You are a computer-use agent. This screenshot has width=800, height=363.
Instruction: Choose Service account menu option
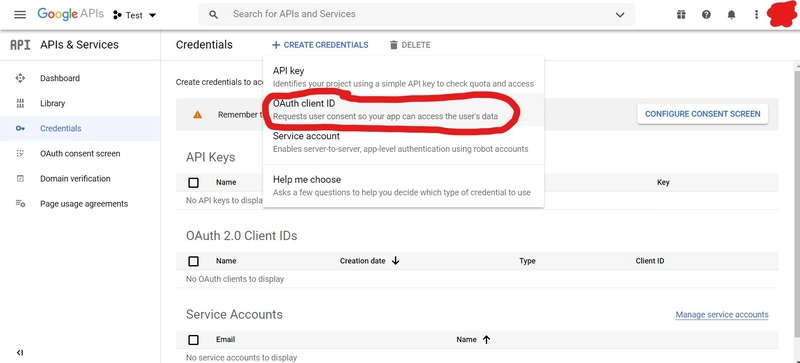coord(404,142)
